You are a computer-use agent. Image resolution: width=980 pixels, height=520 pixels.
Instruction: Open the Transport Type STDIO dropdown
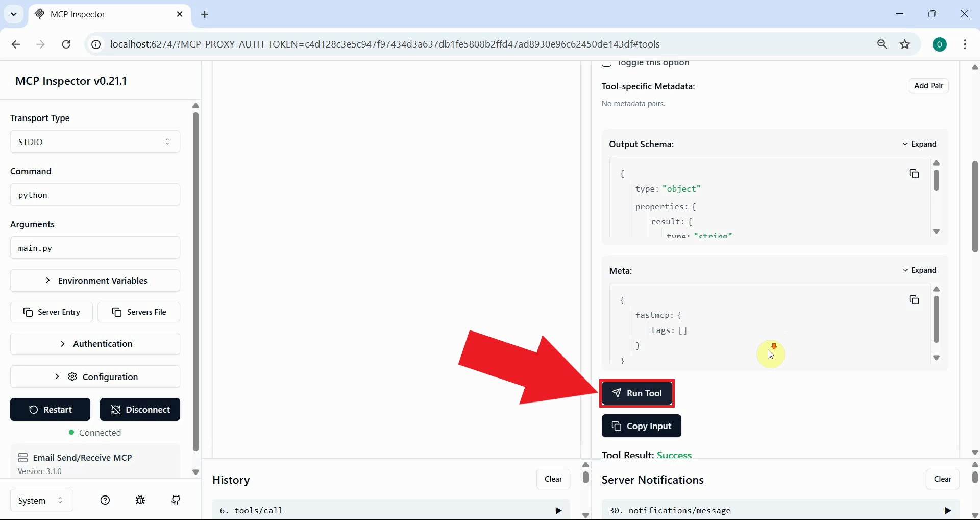pyautogui.click(x=94, y=141)
